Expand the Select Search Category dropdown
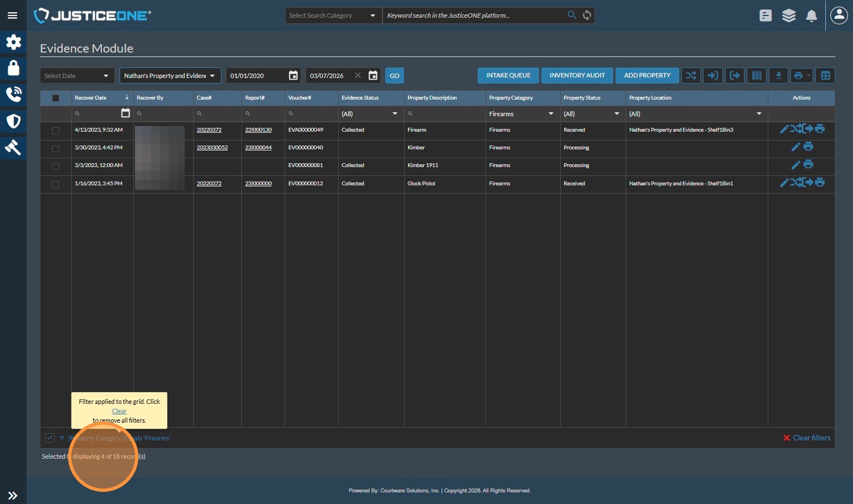This screenshot has width=853, height=504. [333, 15]
